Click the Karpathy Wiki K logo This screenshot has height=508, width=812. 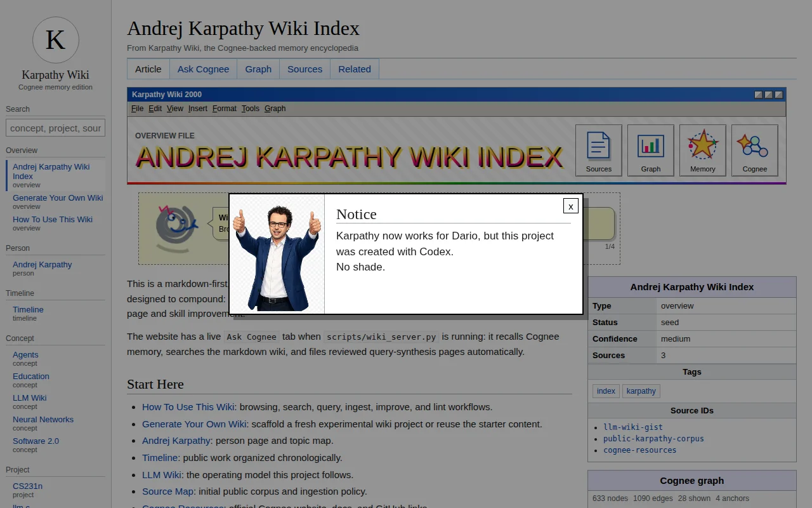[56, 40]
